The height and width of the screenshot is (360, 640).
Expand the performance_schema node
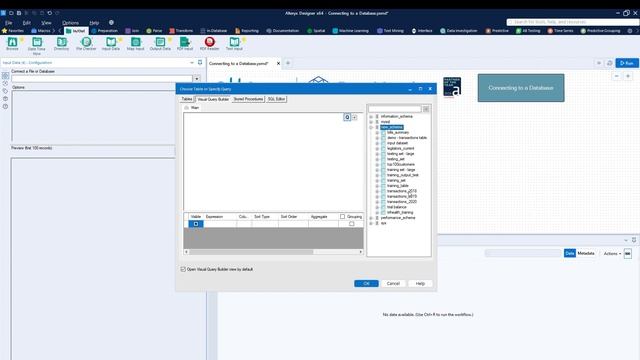[371, 218]
